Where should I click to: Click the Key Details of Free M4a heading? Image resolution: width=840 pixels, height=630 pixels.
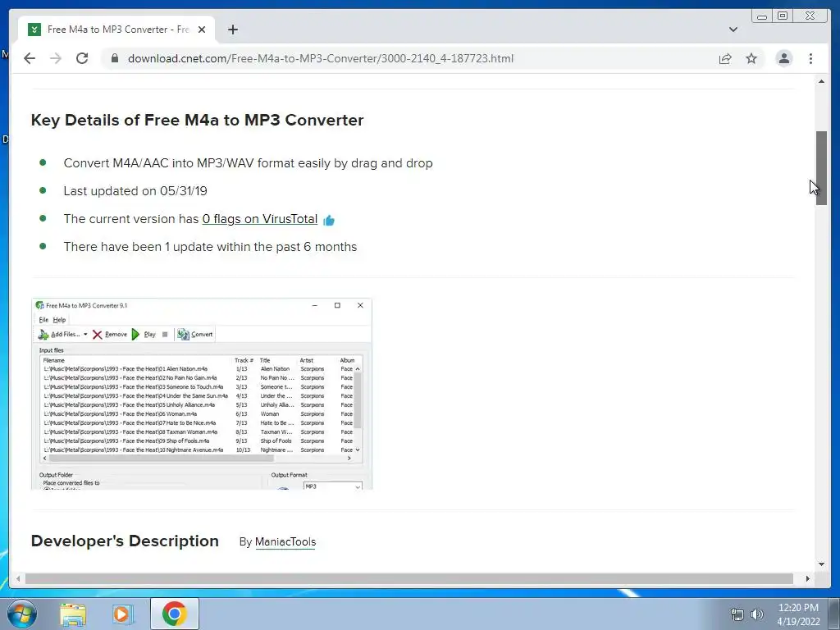pyautogui.click(x=197, y=120)
